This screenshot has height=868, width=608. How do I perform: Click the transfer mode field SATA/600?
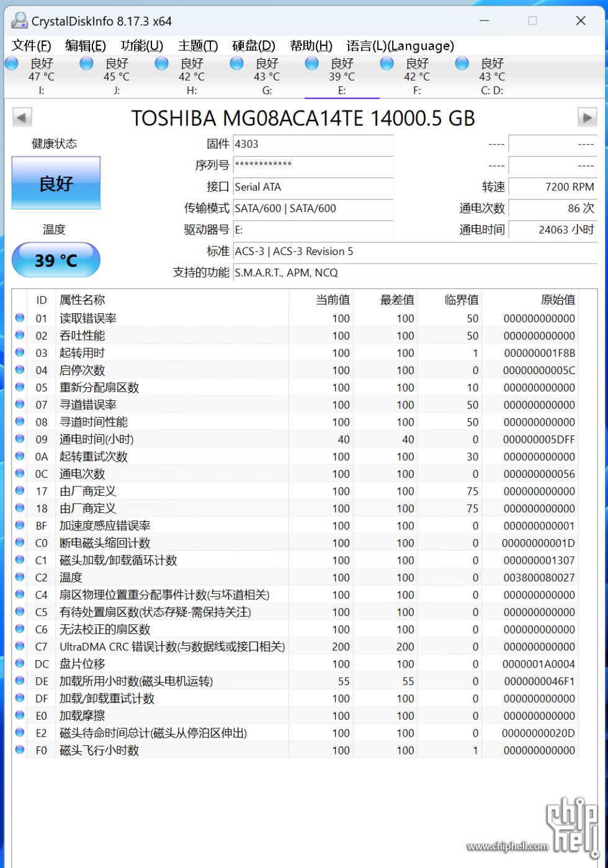(x=313, y=208)
